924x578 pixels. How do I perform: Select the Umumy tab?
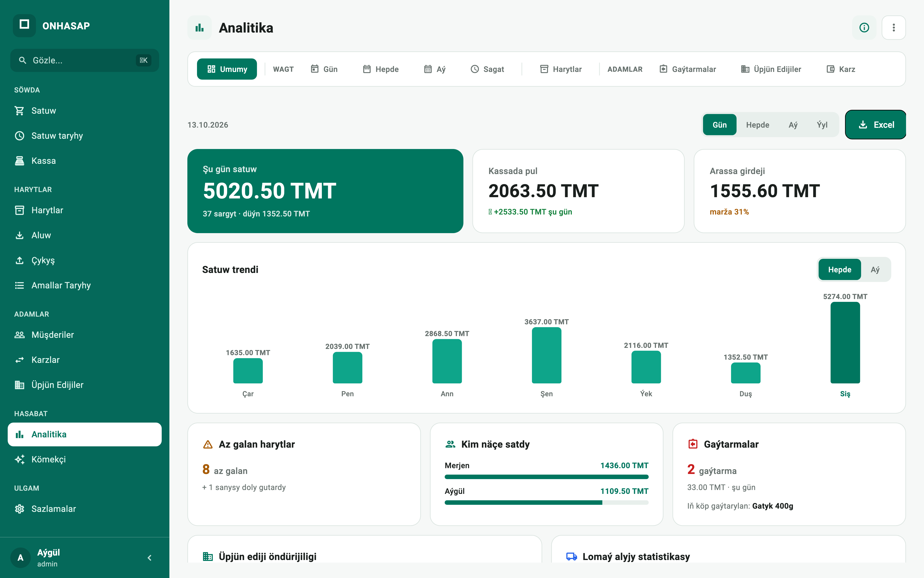(x=227, y=69)
